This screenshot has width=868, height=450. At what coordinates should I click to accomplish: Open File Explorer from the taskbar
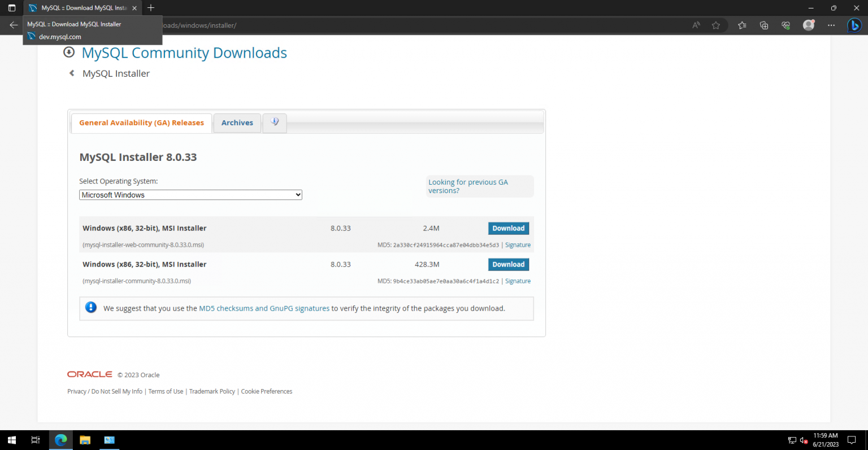click(x=85, y=440)
